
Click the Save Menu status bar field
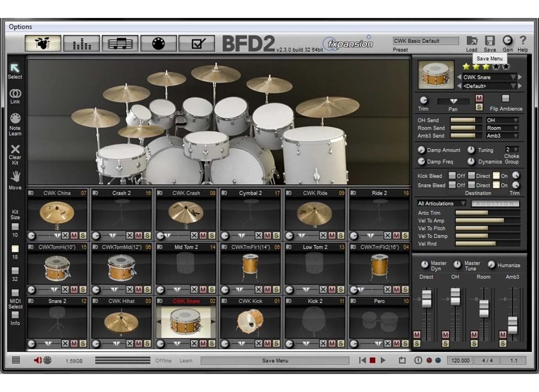275,360
